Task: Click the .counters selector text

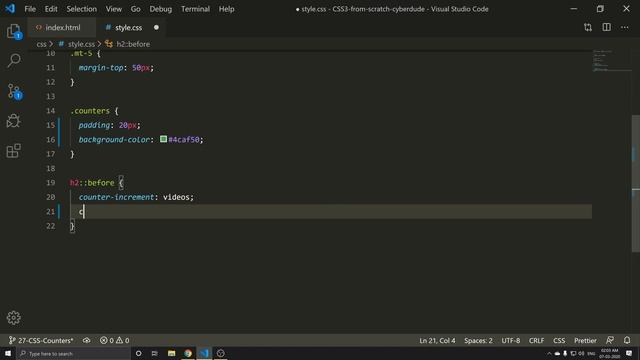Action: pos(90,111)
